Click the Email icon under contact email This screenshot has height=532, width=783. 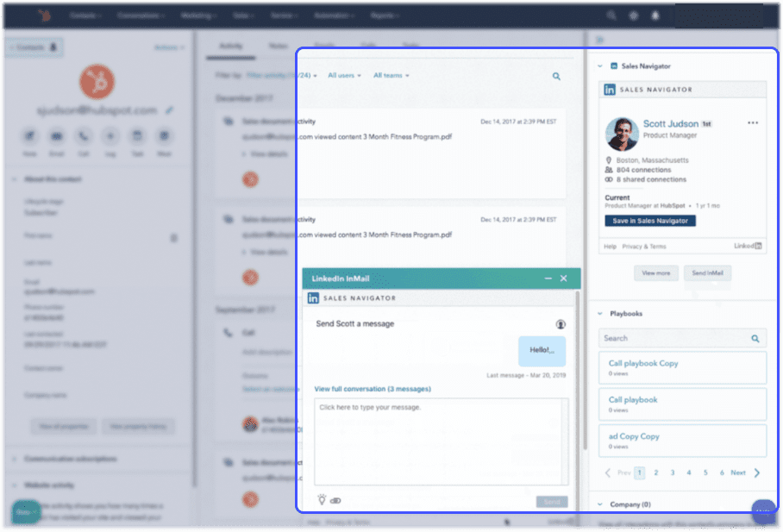point(56,136)
